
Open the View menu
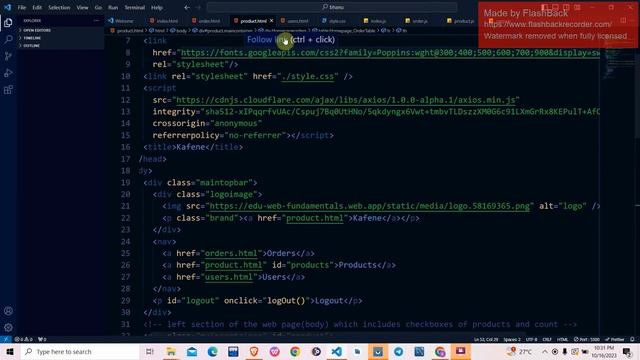point(82,7)
